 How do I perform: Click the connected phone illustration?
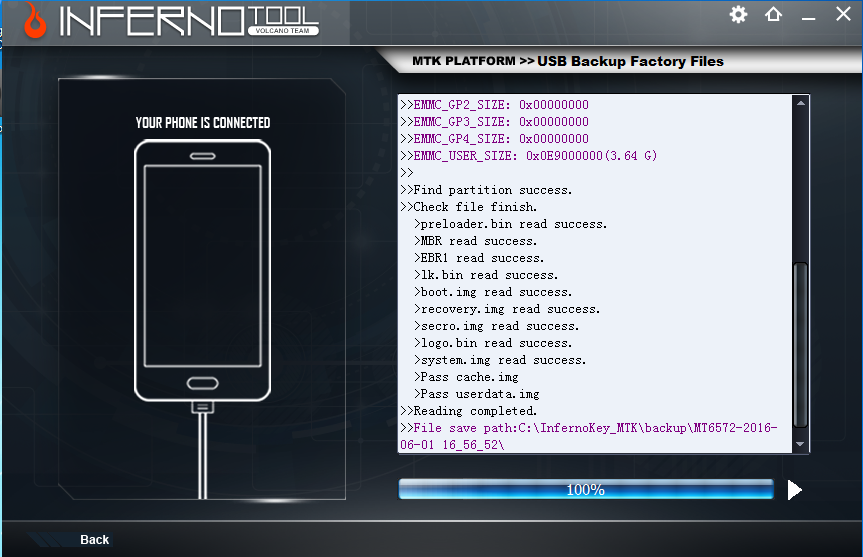[203, 270]
